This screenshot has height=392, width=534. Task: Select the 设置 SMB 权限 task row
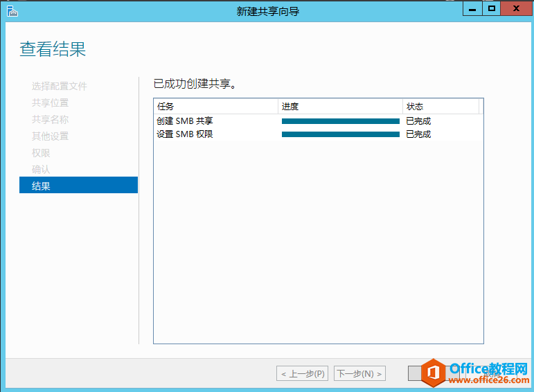319,134
